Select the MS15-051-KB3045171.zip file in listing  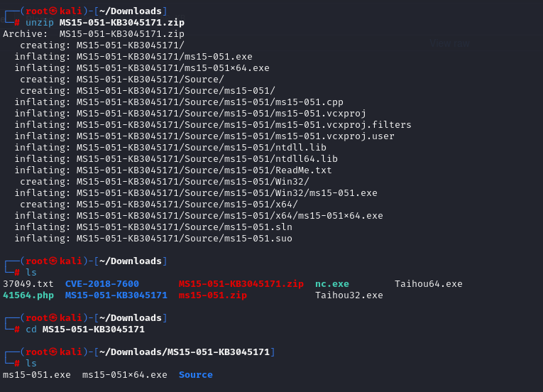(241, 284)
